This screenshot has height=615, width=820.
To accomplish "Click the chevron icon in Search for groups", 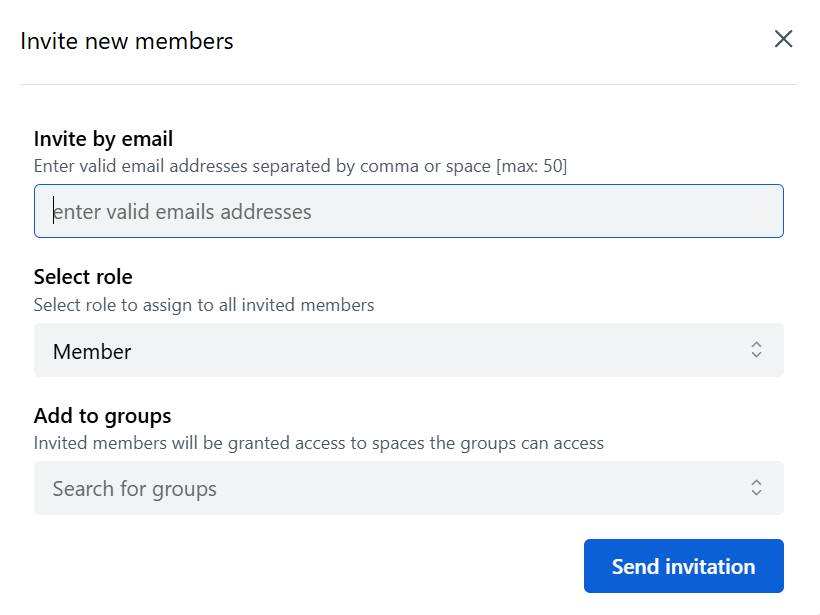I will click(756, 488).
